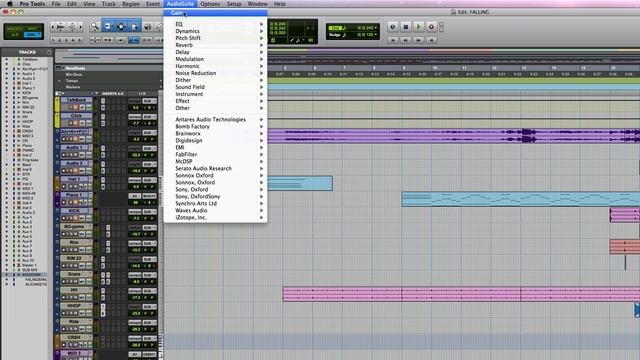Open the Grid value dropdown arrow

click(376, 28)
